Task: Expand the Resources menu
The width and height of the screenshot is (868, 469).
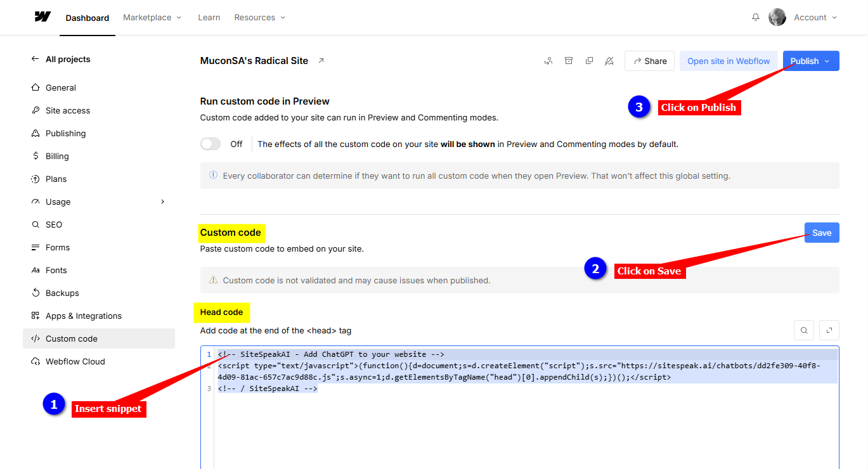Action: click(259, 17)
